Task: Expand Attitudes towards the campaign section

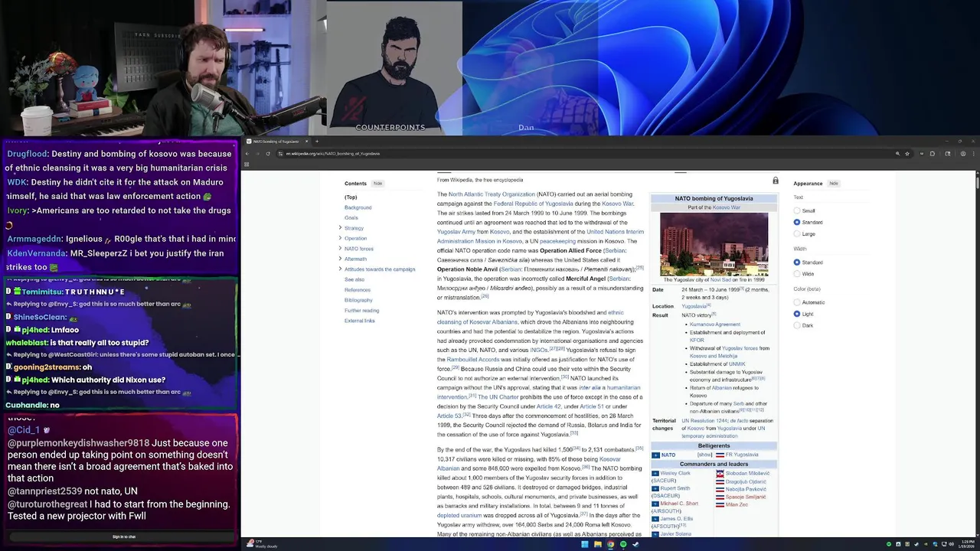Action: [340, 269]
